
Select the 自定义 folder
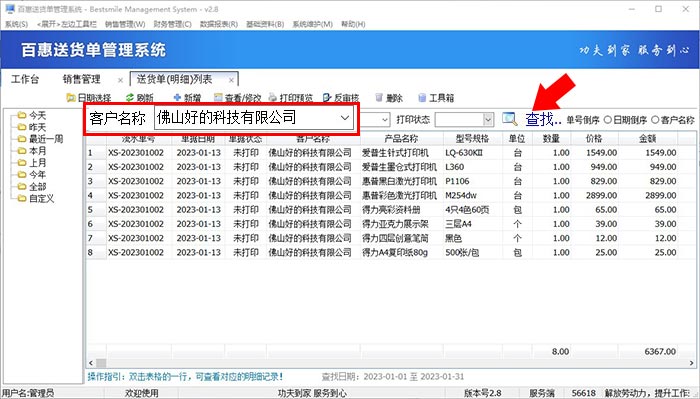point(36,199)
